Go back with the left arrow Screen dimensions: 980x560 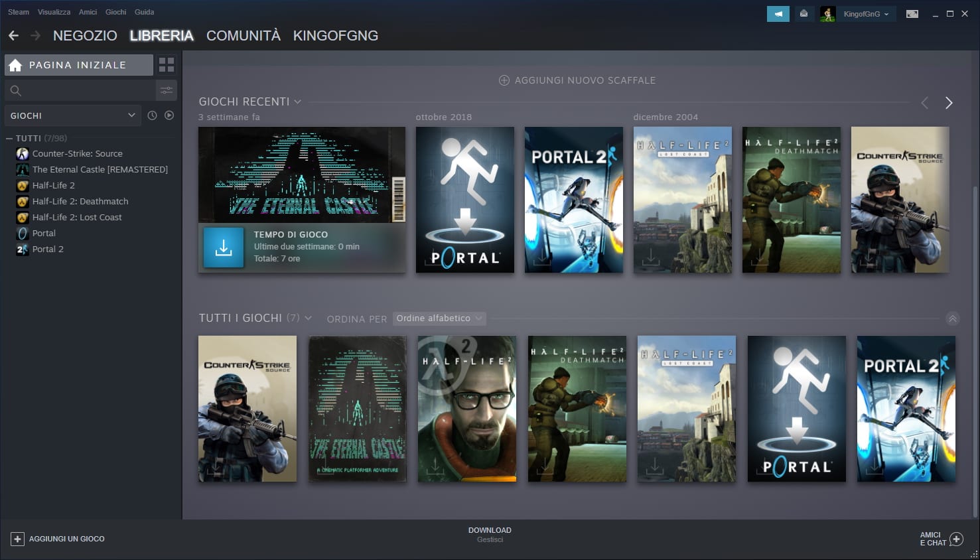[x=14, y=36]
